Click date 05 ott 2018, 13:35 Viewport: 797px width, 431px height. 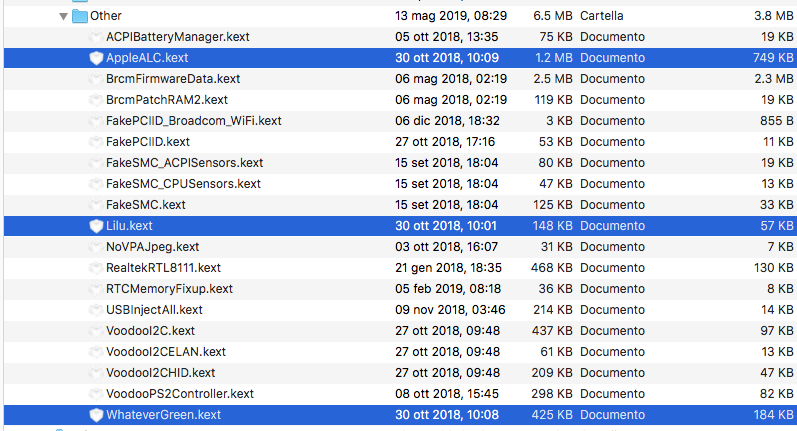point(447,37)
